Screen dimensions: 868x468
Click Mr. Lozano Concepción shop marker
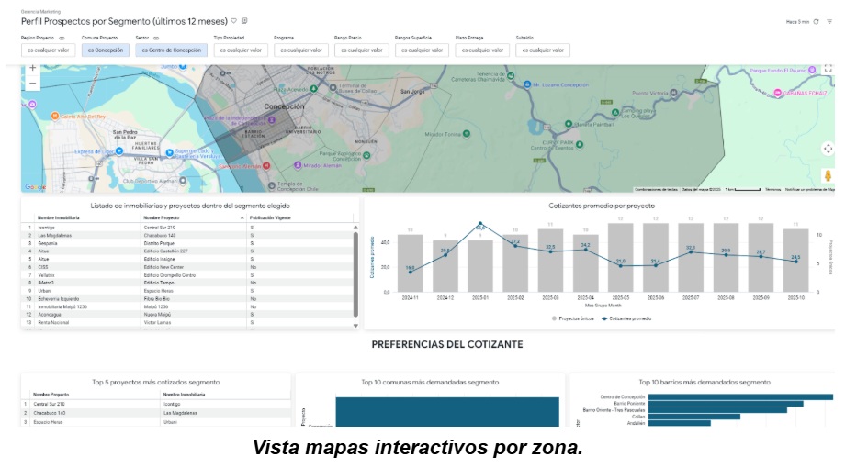527,84
